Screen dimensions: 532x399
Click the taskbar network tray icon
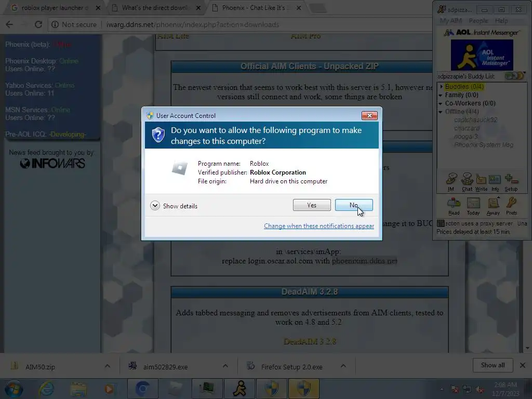(x=467, y=390)
